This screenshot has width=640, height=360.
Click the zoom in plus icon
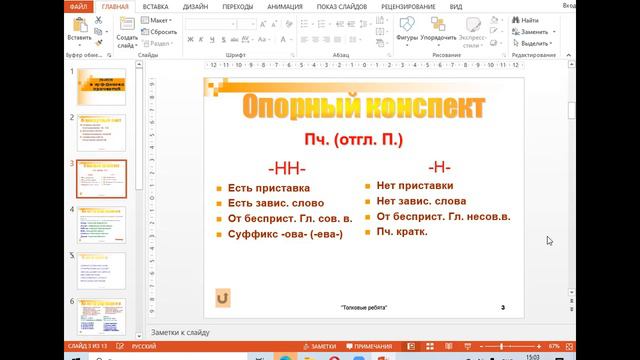pyautogui.click(x=539, y=346)
